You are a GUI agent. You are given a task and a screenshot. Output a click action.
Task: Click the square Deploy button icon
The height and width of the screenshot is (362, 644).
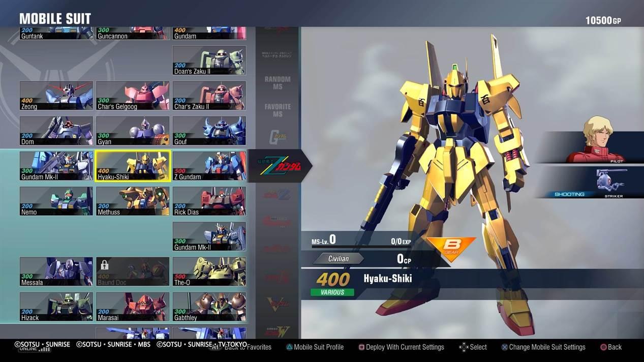[361, 347]
